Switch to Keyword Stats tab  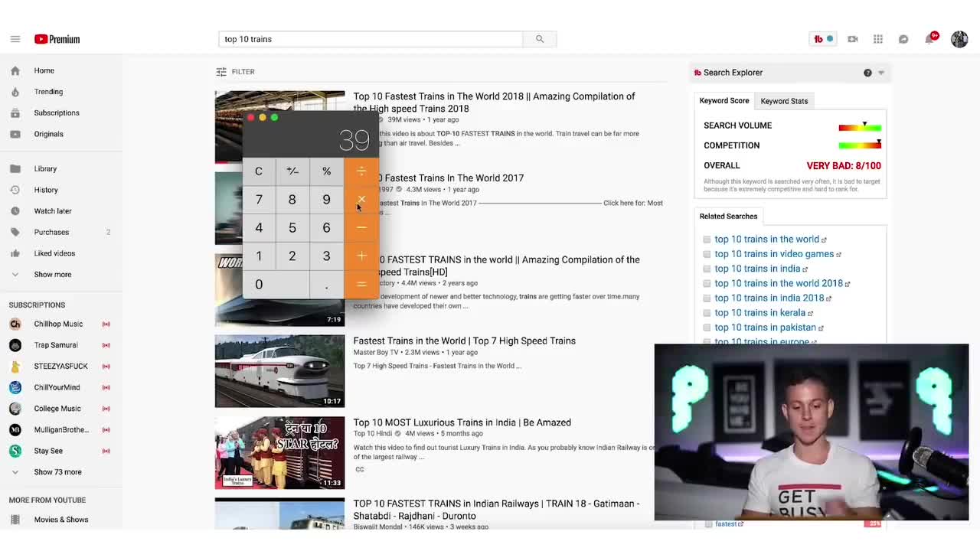pos(784,101)
